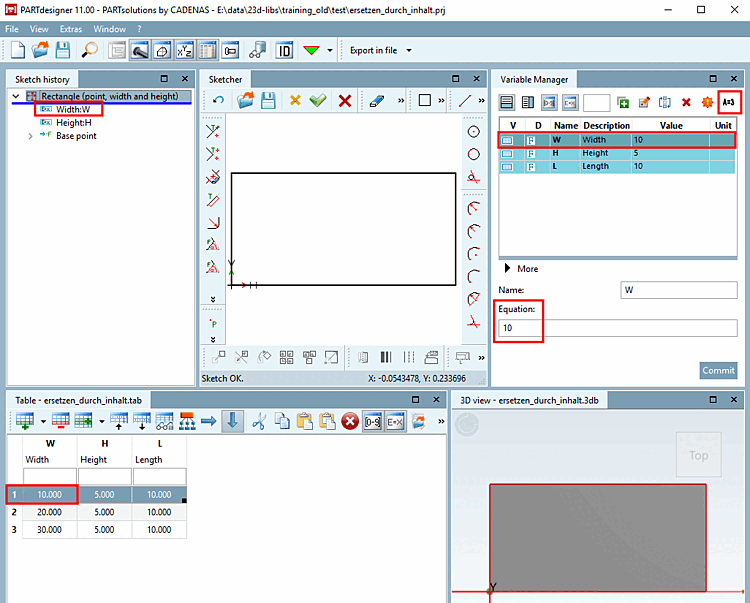
Task: Click the orange gear icon in Variable Manager
Action: (707, 102)
